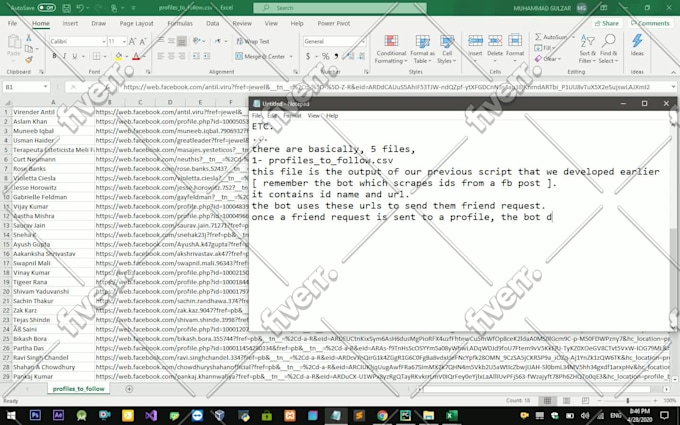Click Orientation text angle icon
The width and height of the screenshot is (680, 425).
196,41
